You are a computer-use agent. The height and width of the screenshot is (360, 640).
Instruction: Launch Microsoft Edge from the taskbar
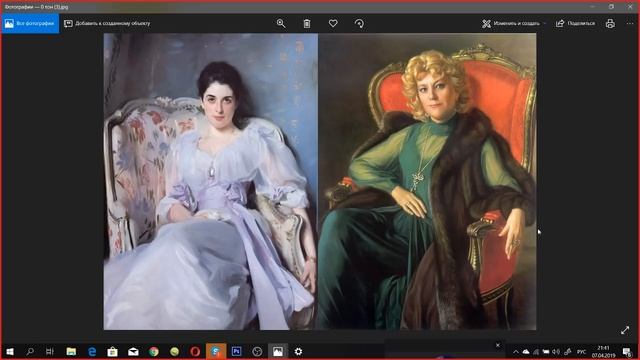coord(92,351)
